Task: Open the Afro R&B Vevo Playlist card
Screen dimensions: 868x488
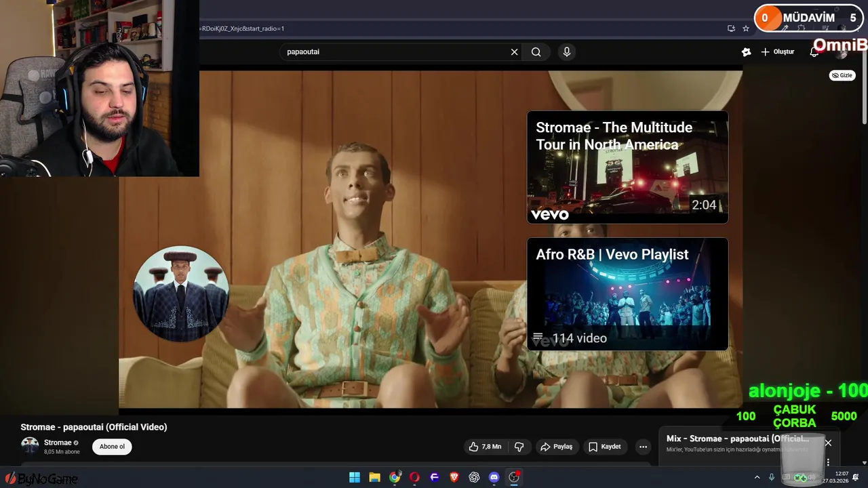Action: pos(627,294)
